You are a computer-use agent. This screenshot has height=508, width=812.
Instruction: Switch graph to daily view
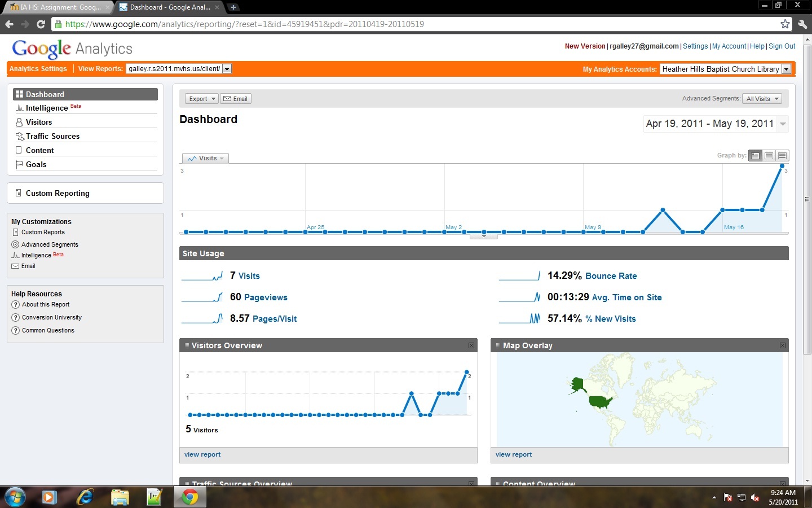coord(756,156)
